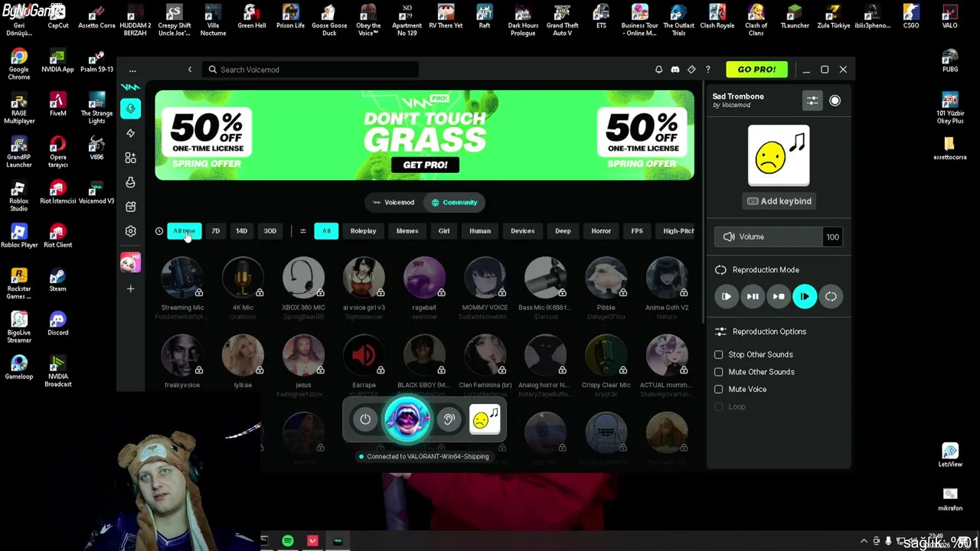The height and width of the screenshot is (551, 980).
Task: Select the play/stop reproduction mode button
Action: pyautogui.click(x=779, y=296)
